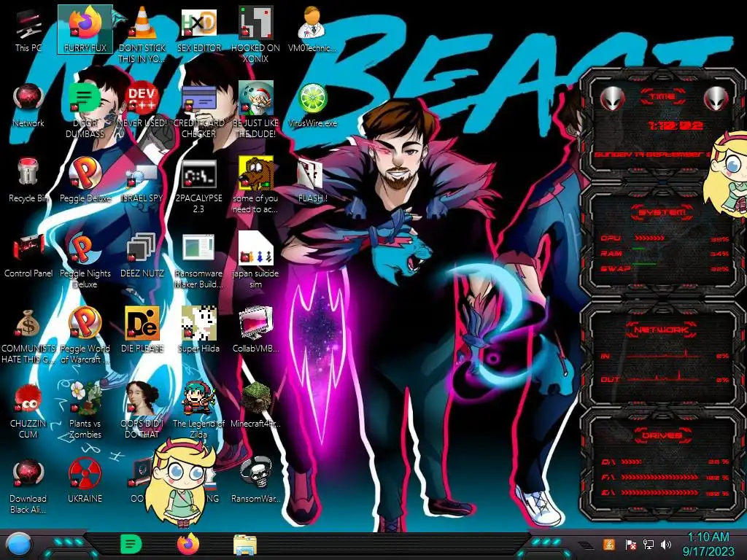Click the Java update tray icon

(x=608, y=545)
